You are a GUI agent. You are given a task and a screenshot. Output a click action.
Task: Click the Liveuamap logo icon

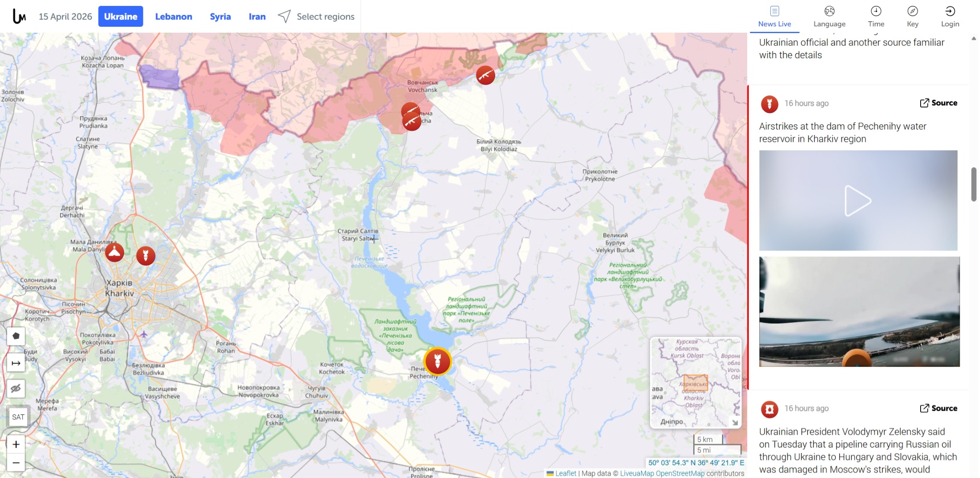(19, 17)
